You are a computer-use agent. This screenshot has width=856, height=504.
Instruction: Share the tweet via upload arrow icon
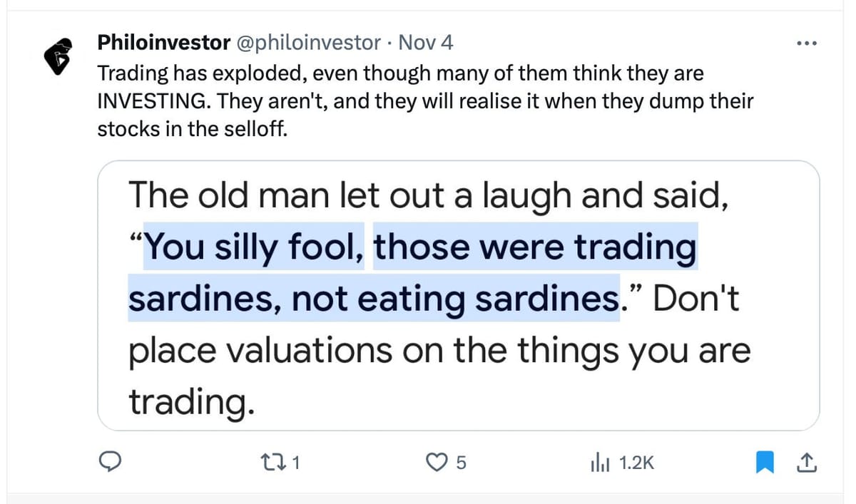(805, 463)
